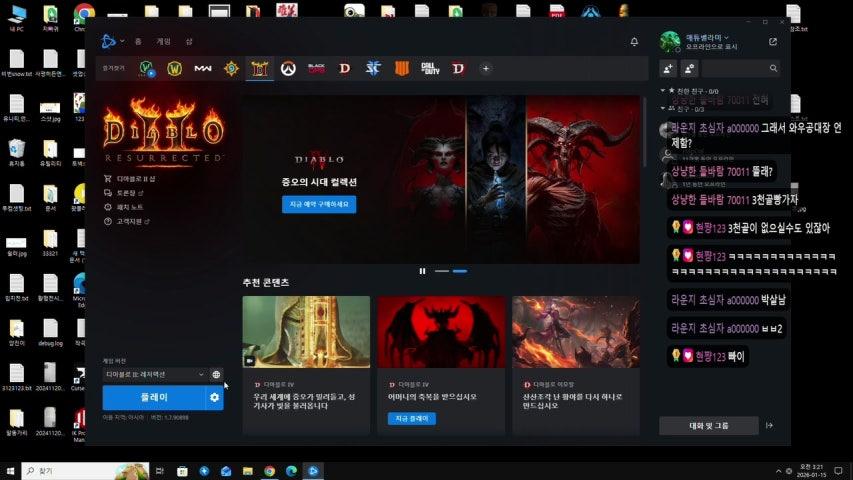Screen dimensions: 853x480
Task: Select the Black Ops game icon
Action: 316,69
